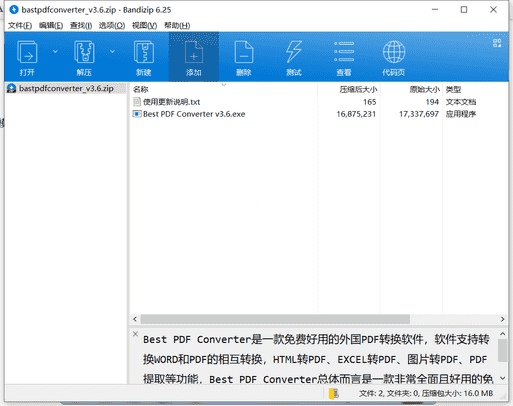Click the Bandizip logo in the title bar

point(14,10)
